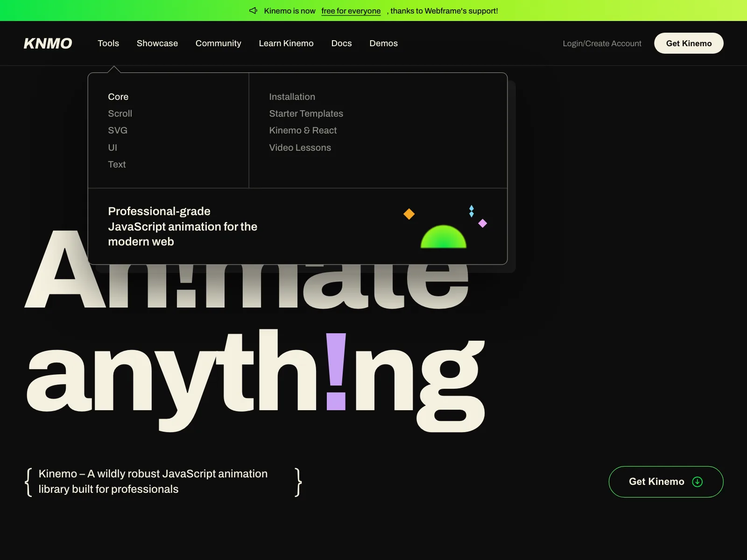Click the outlined green Get Kinemo button
This screenshot has width=747, height=560.
click(x=666, y=482)
